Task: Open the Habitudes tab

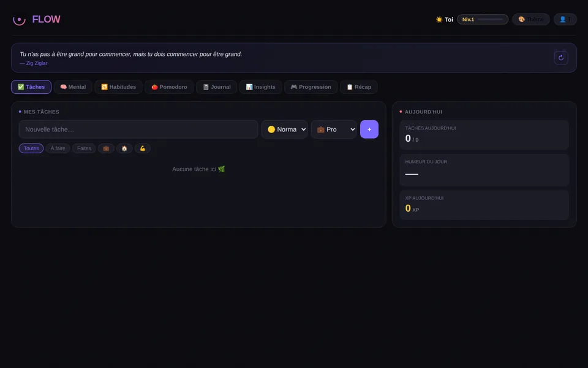Action: point(118,86)
